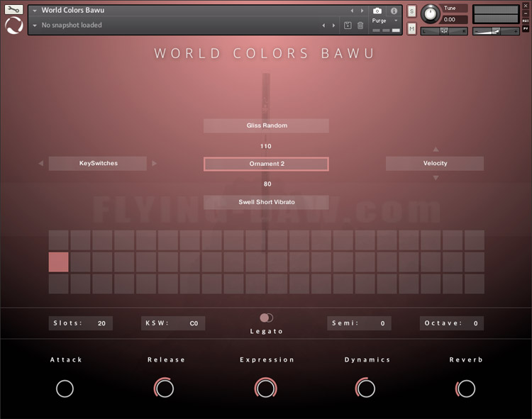Select the Ornament 2 articulation
The width and height of the screenshot is (532, 419).
pos(266,164)
